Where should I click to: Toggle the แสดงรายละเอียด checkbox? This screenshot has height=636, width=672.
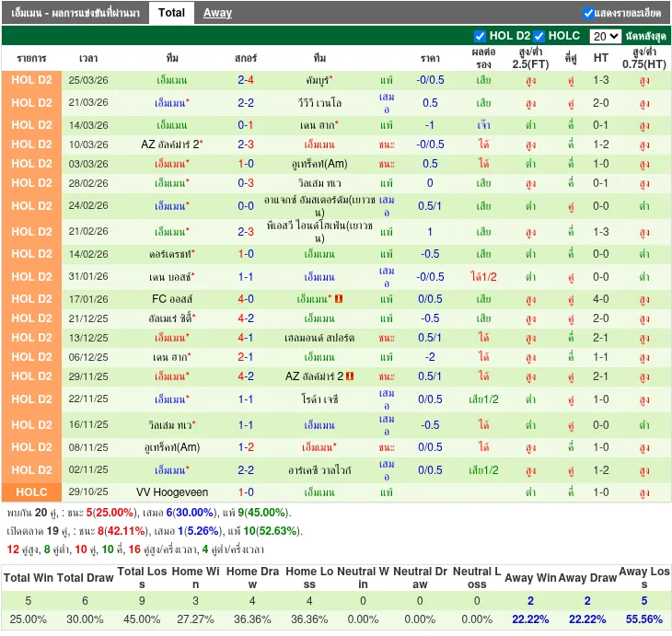(588, 13)
